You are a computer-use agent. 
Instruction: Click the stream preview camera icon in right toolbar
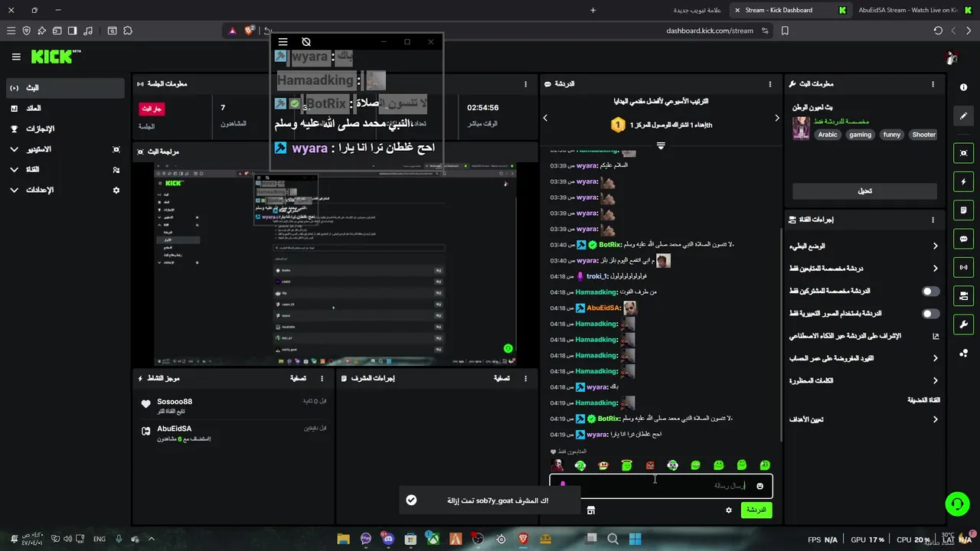(x=963, y=153)
